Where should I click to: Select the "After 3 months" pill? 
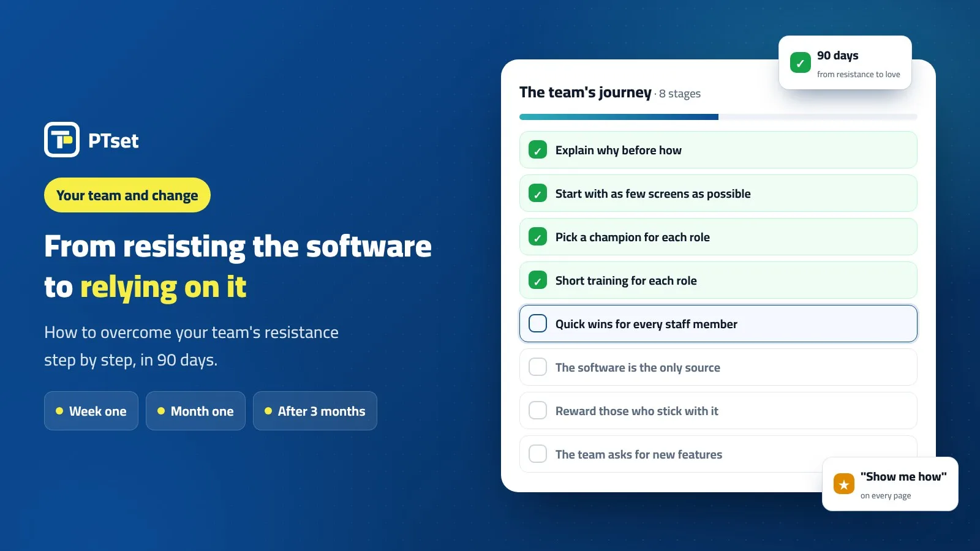pyautogui.click(x=315, y=411)
